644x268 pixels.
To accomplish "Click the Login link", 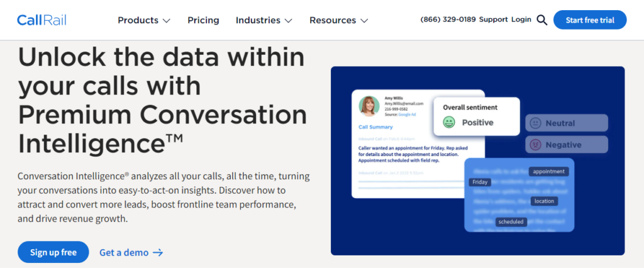I will tap(521, 20).
